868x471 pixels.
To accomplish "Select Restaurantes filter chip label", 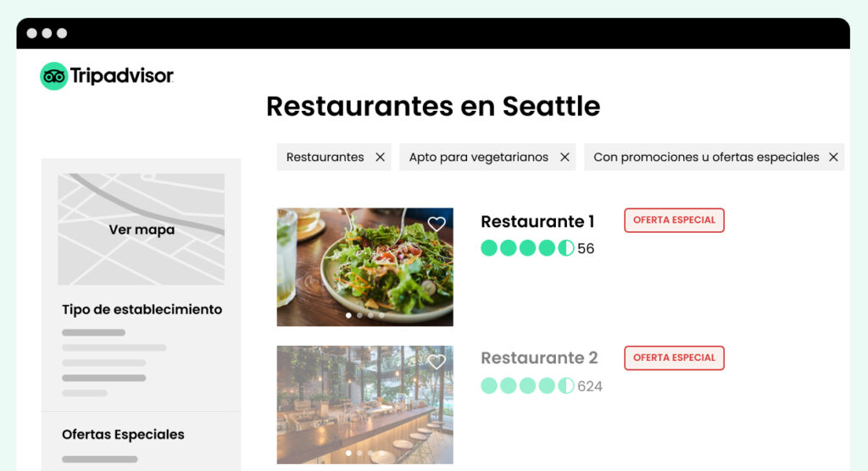I will (x=325, y=158).
